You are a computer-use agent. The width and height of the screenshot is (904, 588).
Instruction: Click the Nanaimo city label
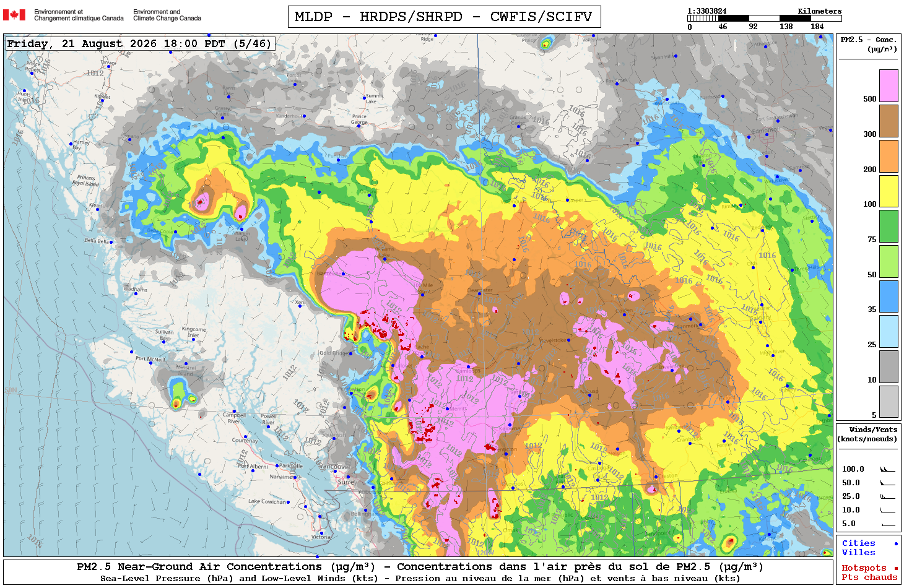[x=282, y=477]
